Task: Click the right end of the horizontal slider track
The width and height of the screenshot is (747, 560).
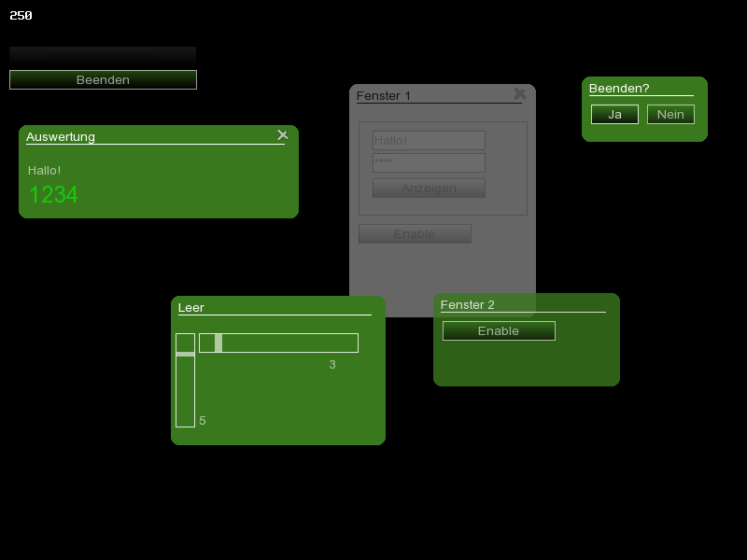Action: coord(351,343)
